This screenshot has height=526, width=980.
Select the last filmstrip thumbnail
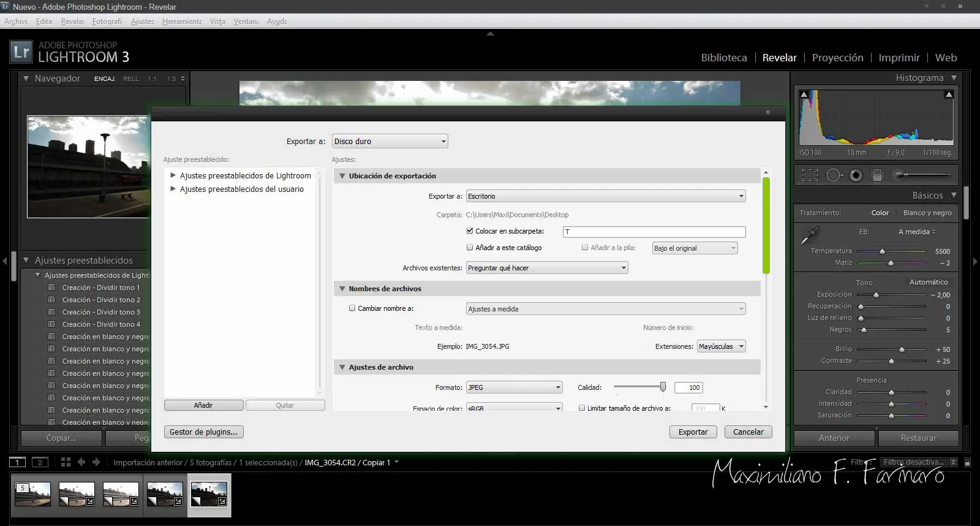(209, 494)
